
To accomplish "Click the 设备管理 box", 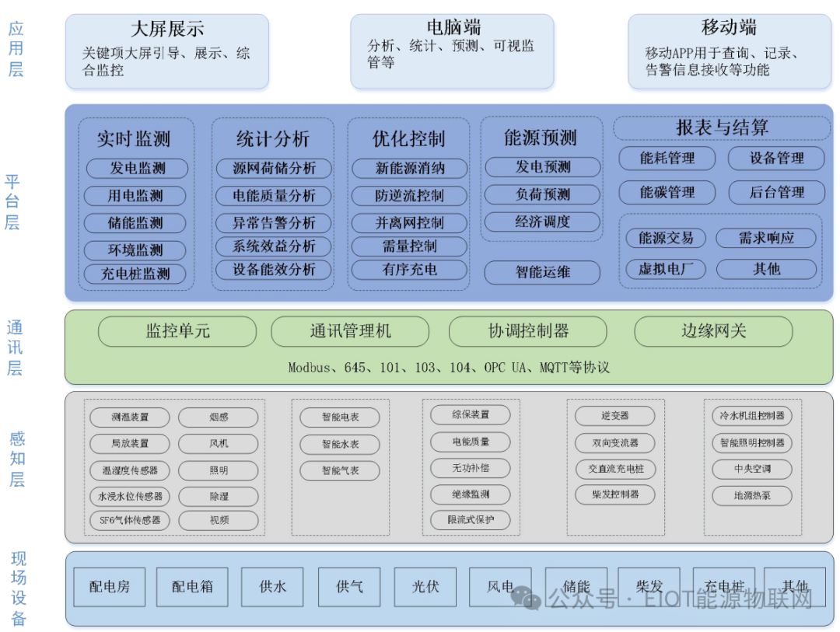I will [776, 158].
